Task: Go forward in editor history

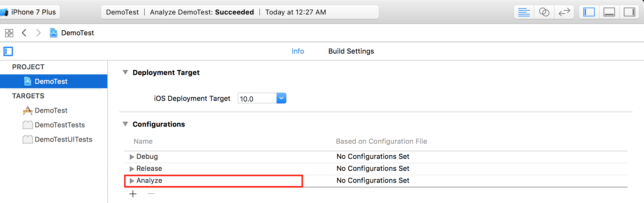Action: coord(38,33)
